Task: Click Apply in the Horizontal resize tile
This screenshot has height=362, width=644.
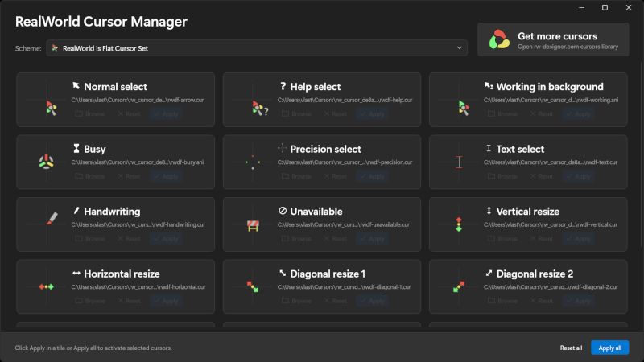Action: click(166, 301)
